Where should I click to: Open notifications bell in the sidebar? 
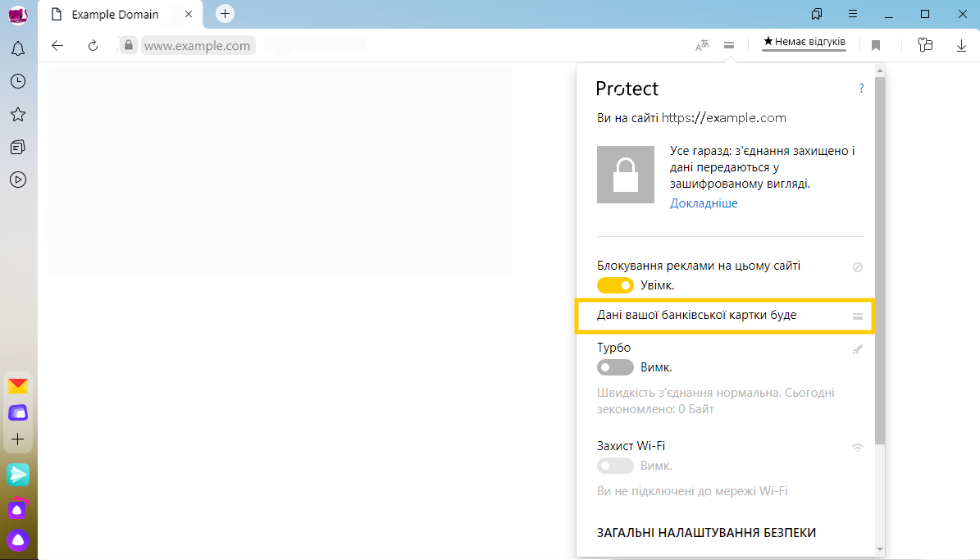pyautogui.click(x=18, y=48)
